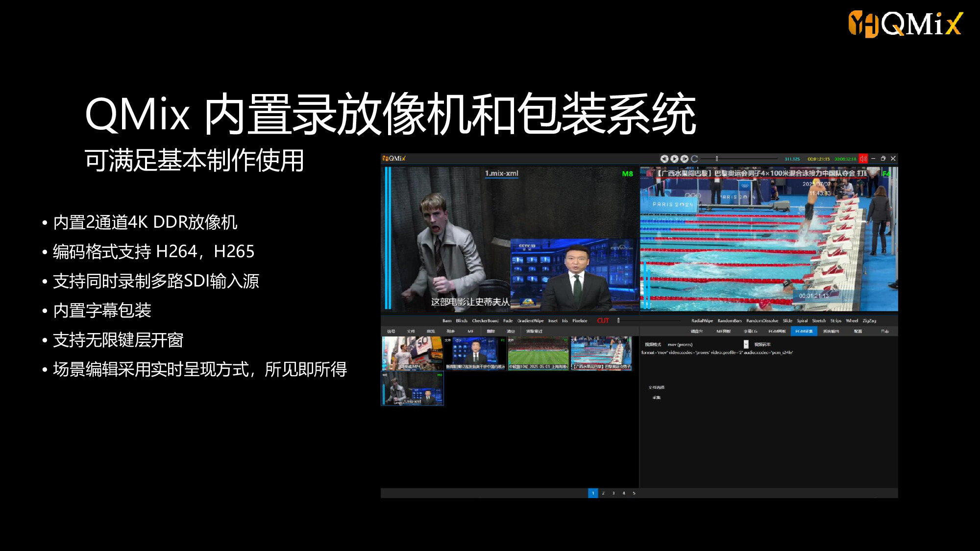The image size is (980, 551).
Task: Select the RadialWipe transition
Action: pos(702,321)
